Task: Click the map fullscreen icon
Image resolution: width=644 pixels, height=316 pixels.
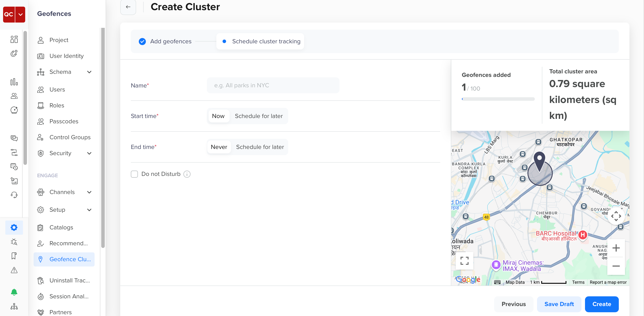Action: coord(464,261)
